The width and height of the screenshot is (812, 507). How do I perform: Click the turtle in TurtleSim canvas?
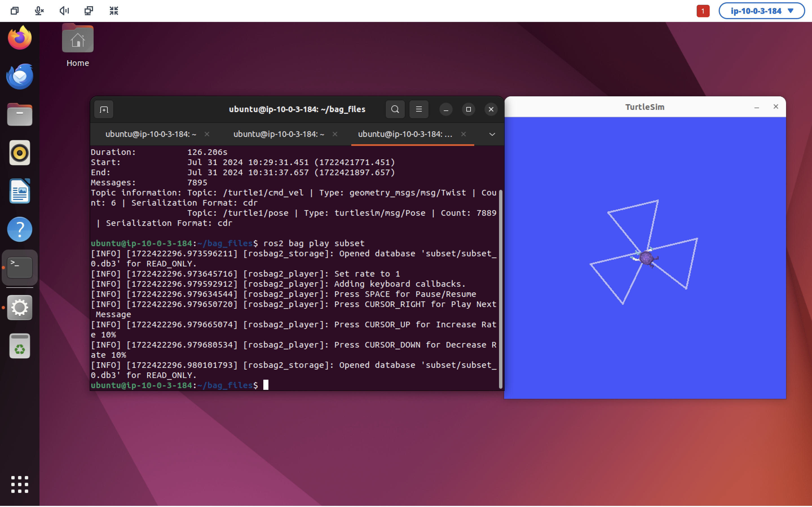pos(646,258)
